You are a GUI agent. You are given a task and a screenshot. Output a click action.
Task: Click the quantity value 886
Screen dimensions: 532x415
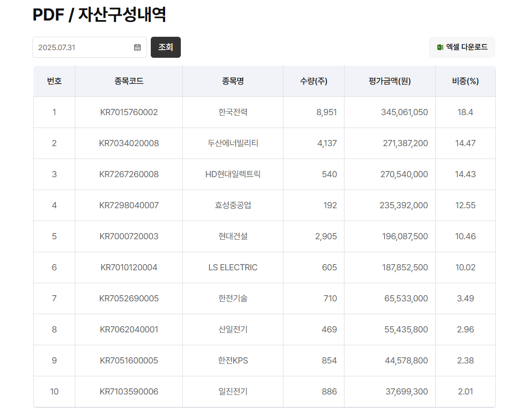click(329, 392)
